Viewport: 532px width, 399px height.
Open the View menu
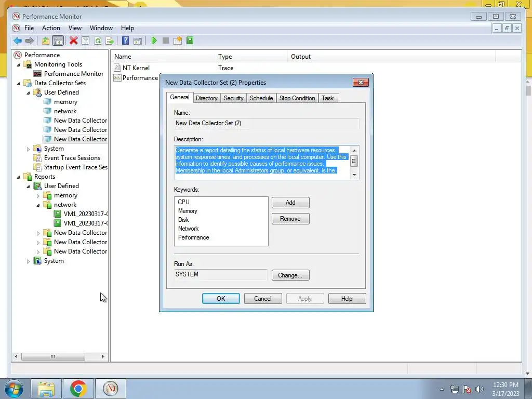(x=75, y=28)
